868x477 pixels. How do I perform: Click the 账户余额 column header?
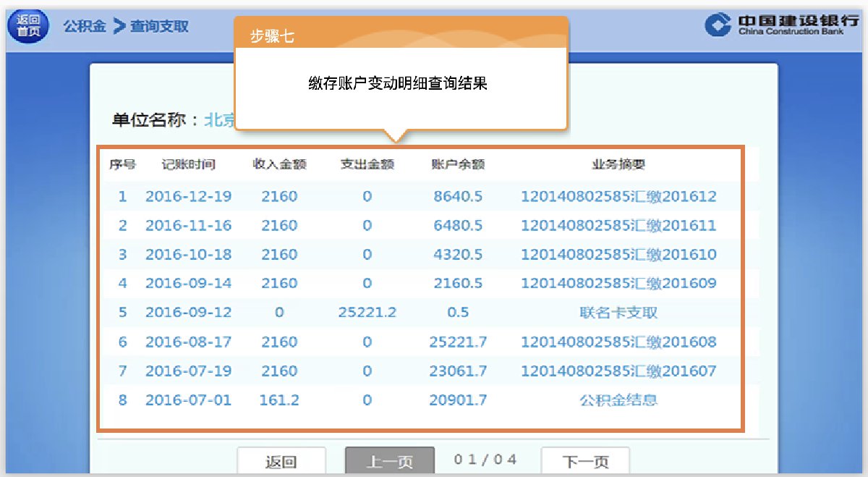point(457,164)
